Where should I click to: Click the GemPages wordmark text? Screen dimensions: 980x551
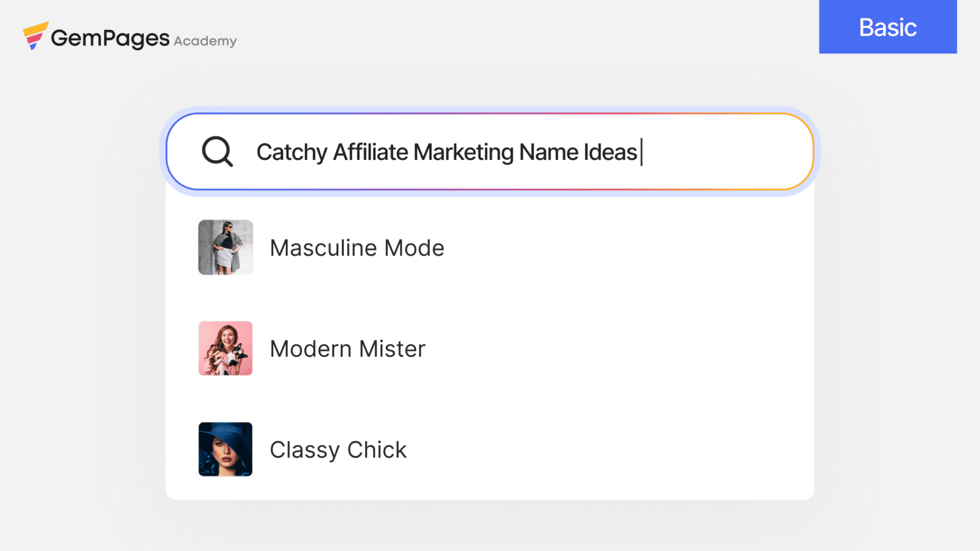(110, 38)
